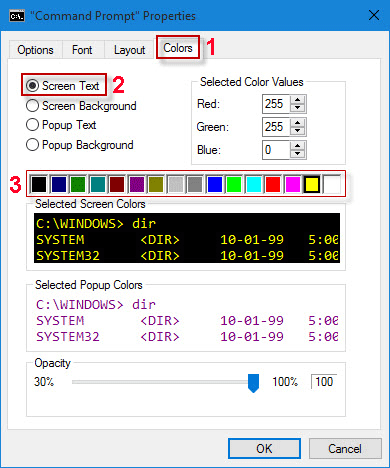
Task: Pick the bright green color swatch
Action: coord(234,184)
